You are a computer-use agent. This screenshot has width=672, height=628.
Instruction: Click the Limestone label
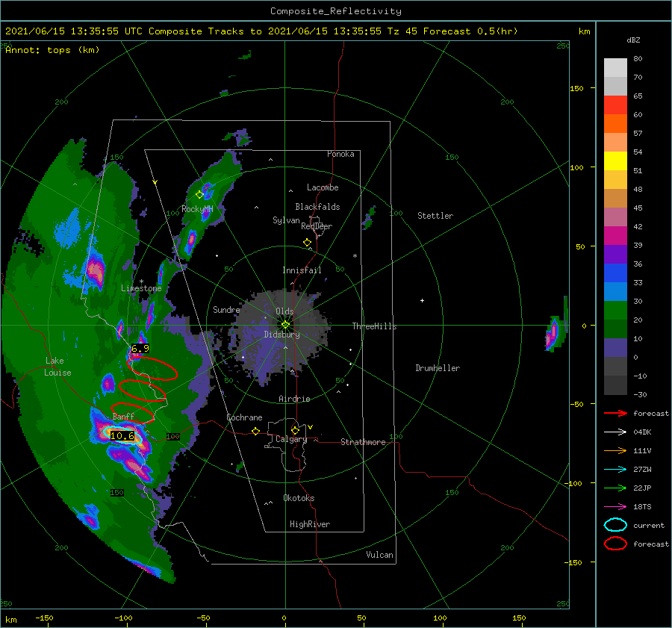pyautogui.click(x=141, y=288)
